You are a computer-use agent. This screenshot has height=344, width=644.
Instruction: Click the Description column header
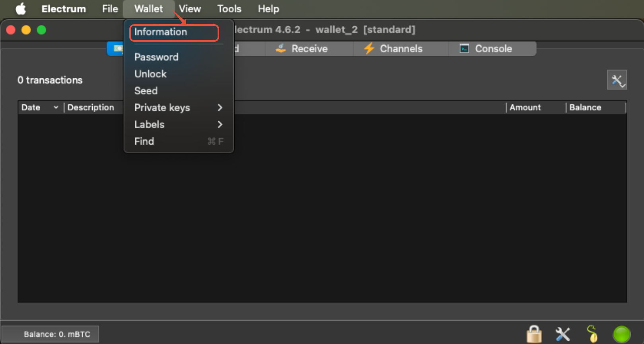[91, 108]
